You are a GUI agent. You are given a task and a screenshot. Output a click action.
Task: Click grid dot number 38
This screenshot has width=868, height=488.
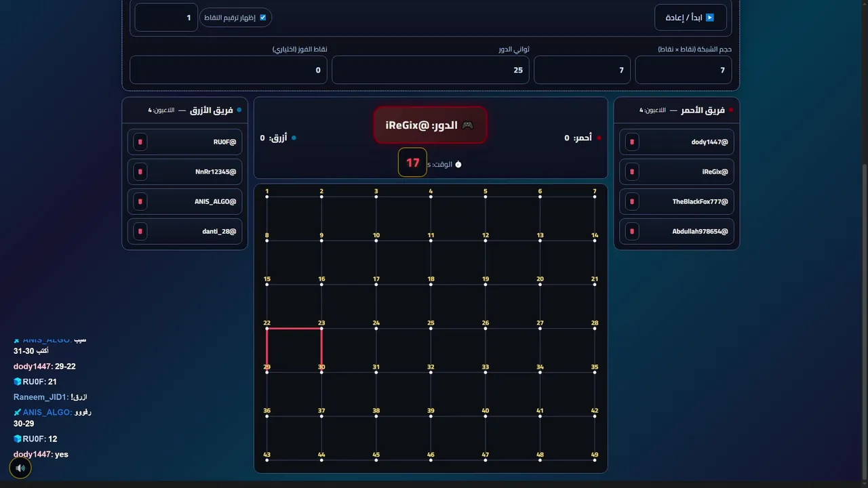(376, 416)
